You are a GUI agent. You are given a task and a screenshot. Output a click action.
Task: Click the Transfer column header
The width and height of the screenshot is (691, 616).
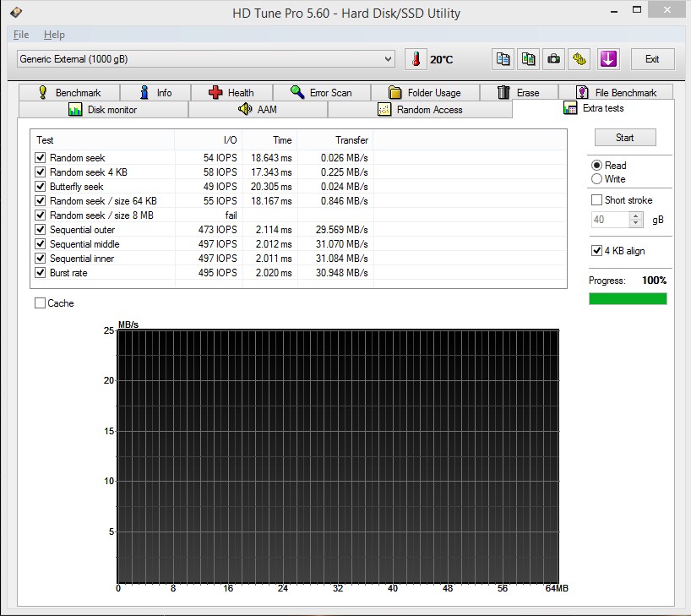point(335,140)
